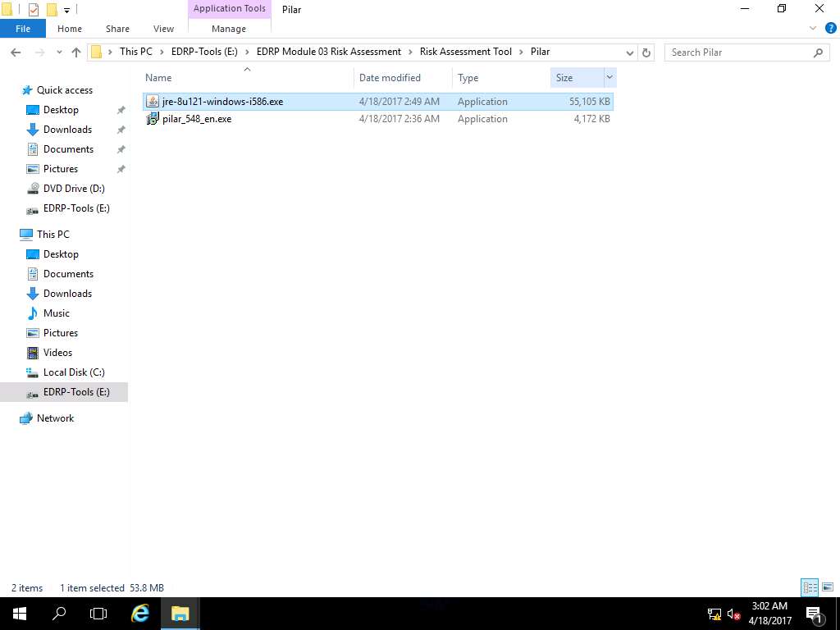Open Videos folder under This PC
The height and width of the screenshot is (630, 840).
coord(57,353)
